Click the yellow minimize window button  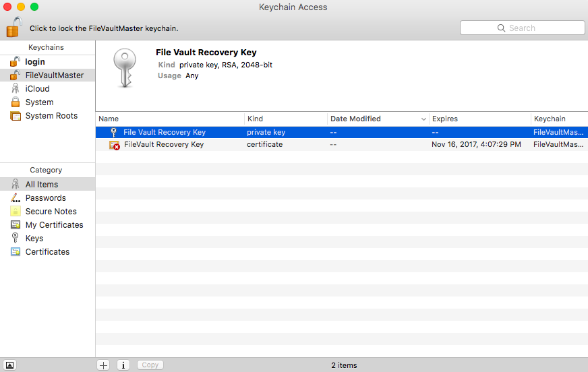pos(21,7)
